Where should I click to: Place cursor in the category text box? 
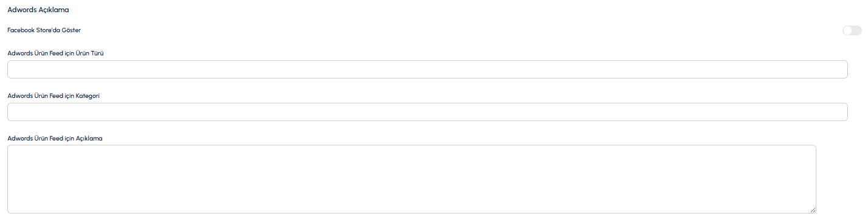427,112
